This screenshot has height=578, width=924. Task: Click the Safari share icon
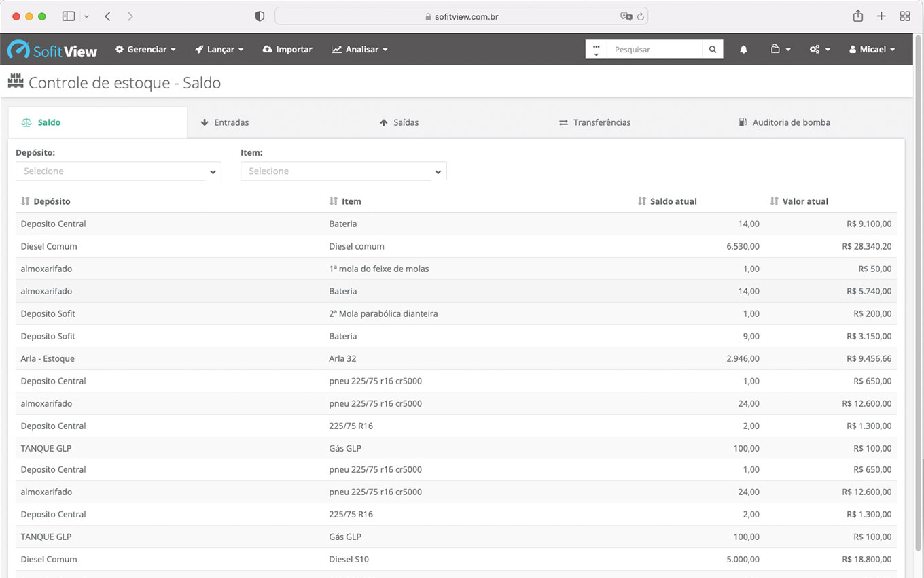tap(858, 16)
